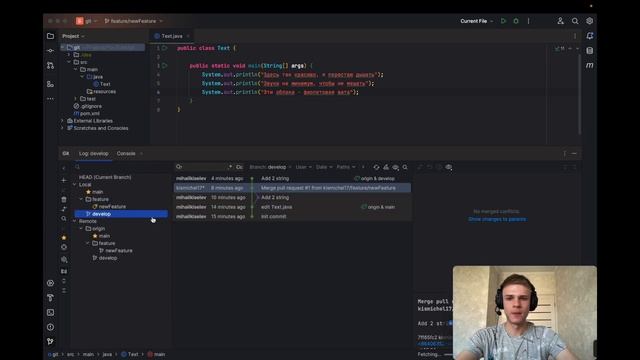Toggle the eye view options in Git log

[396, 167]
